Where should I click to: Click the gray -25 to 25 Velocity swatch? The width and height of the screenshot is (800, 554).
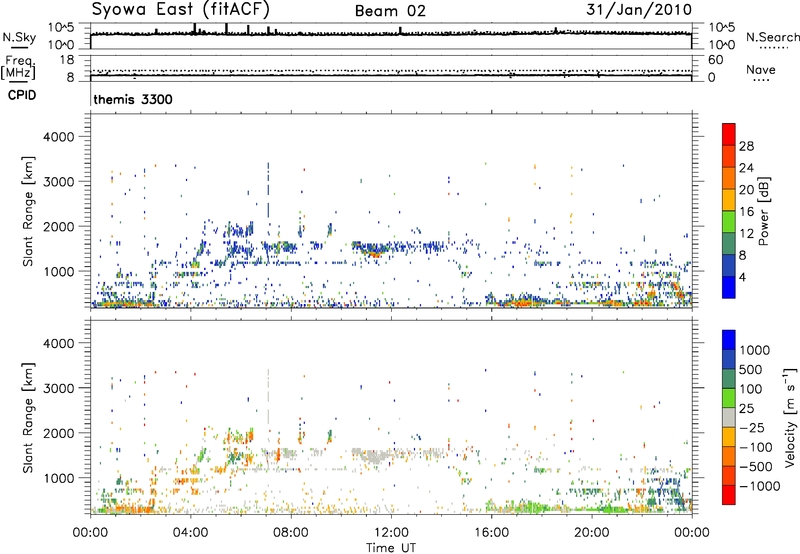point(729,418)
